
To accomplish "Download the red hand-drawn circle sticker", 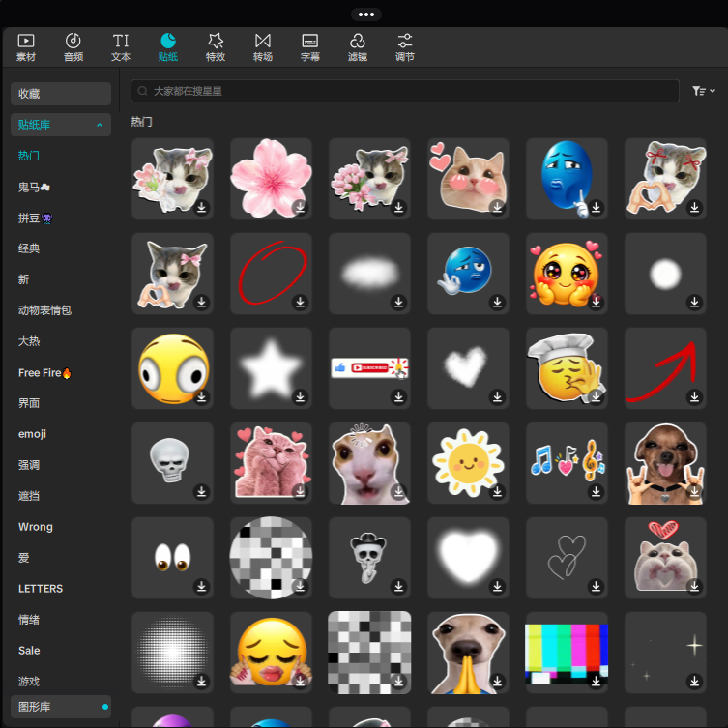I will 301,303.
